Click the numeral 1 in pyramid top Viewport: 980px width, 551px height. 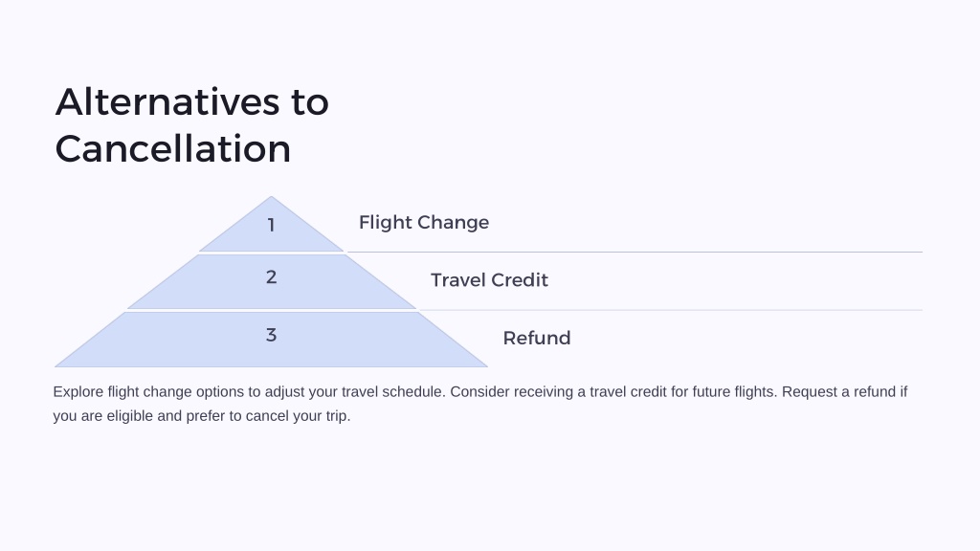click(x=271, y=225)
